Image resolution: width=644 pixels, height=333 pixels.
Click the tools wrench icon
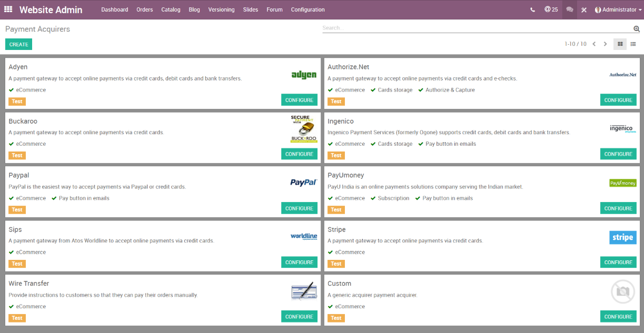584,9
